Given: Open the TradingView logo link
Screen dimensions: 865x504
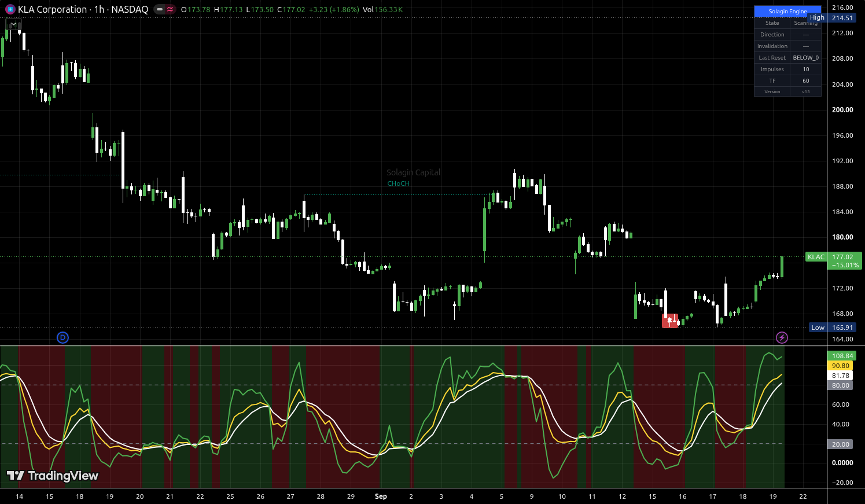Looking at the screenshot, I should click(x=53, y=476).
